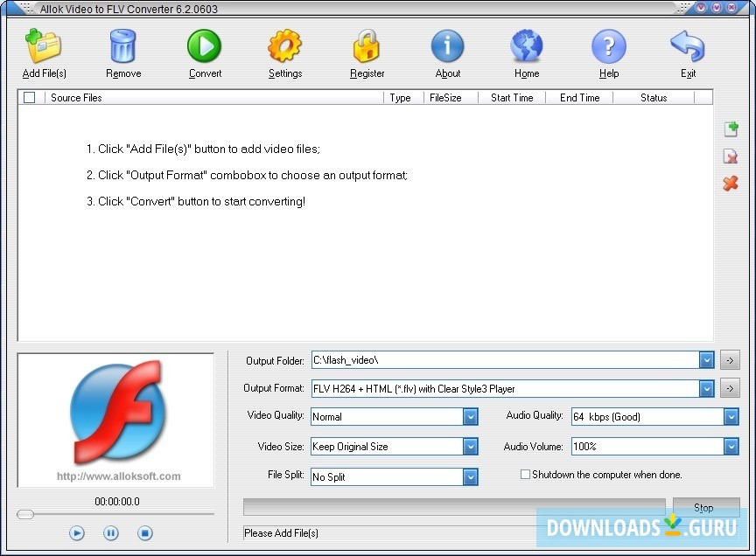The width and height of the screenshot is (756, 556).
Task: Open the Video Quality dropdown
Action: pos(471,417)
